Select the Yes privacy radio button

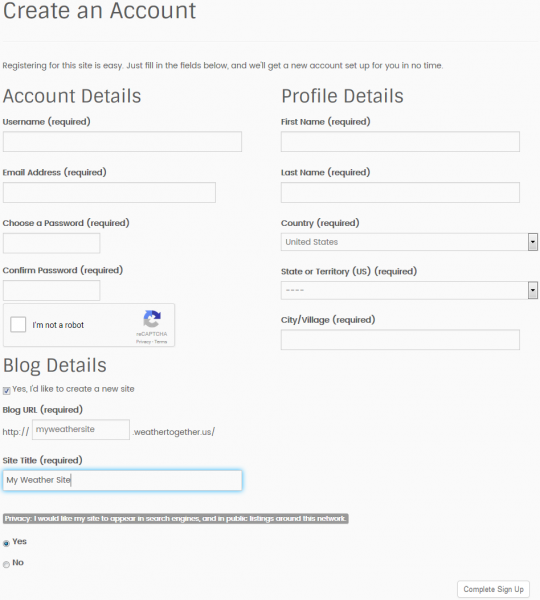(6, 543)
